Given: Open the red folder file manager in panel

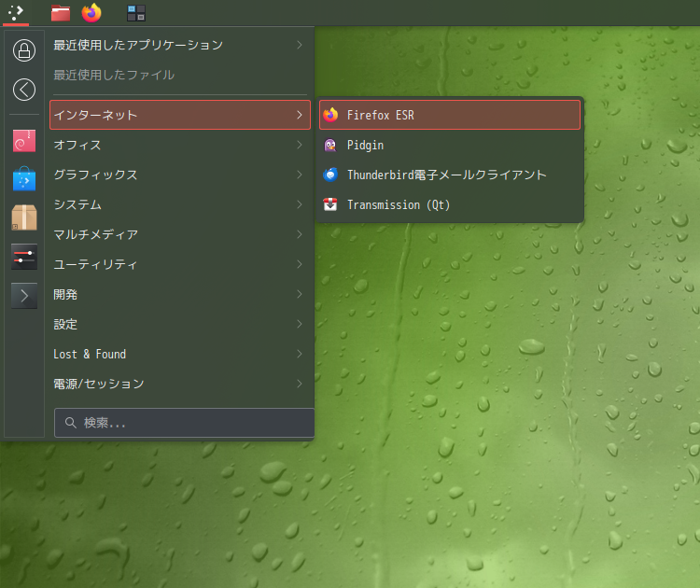Looking at the screenshot, I should coord(61,13).
